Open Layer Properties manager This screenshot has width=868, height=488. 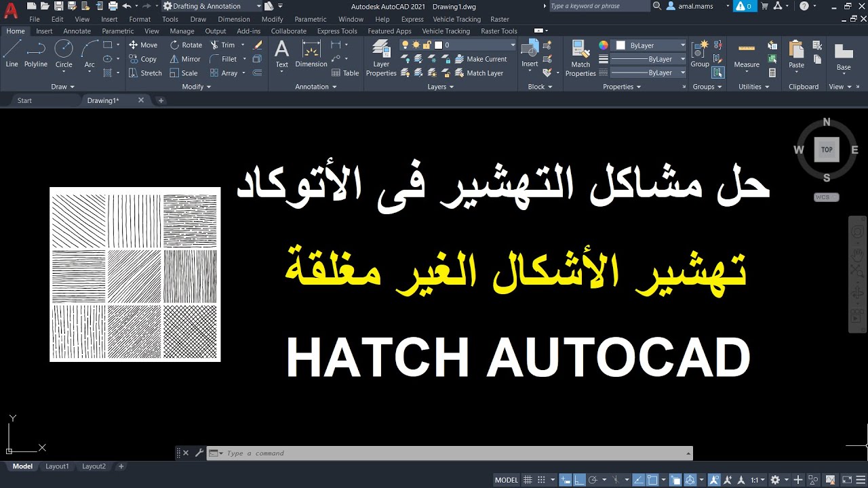click(x=381, y=58)
